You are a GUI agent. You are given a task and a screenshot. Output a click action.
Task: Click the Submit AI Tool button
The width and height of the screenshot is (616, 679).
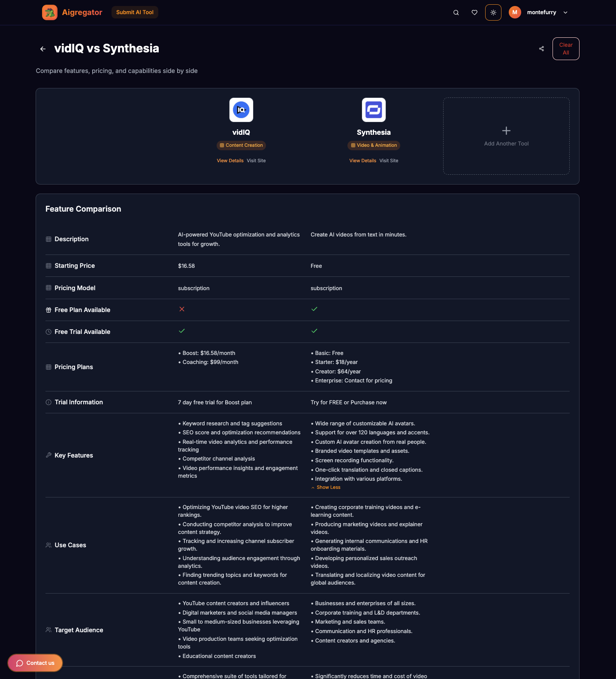click(135, 12)
